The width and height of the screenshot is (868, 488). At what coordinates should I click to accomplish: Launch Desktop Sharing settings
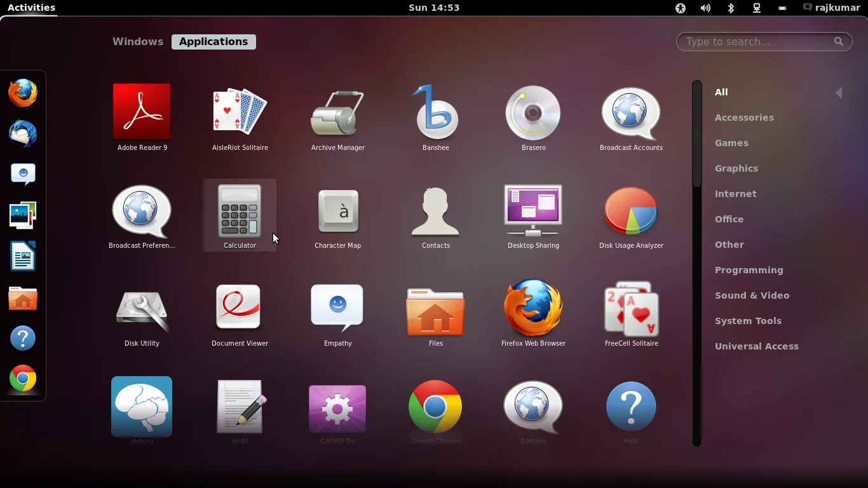pos(533,216)
